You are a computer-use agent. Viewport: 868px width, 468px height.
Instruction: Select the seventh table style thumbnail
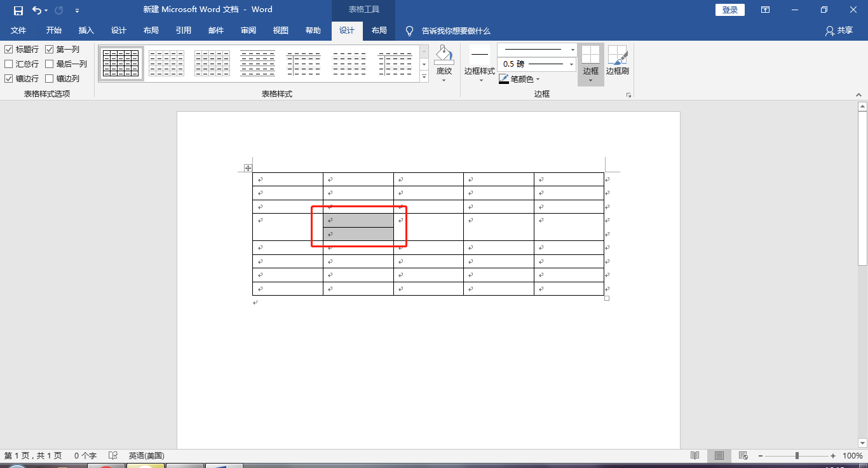pos(395,64)
